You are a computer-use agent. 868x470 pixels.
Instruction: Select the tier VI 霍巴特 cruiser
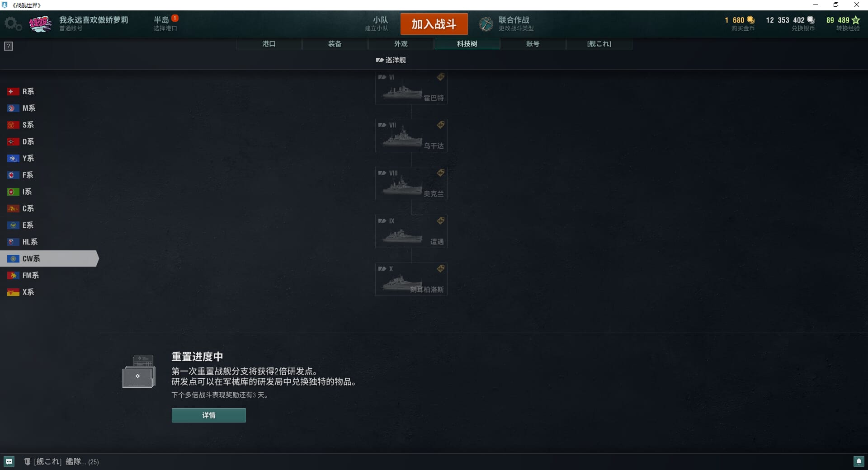411,88
